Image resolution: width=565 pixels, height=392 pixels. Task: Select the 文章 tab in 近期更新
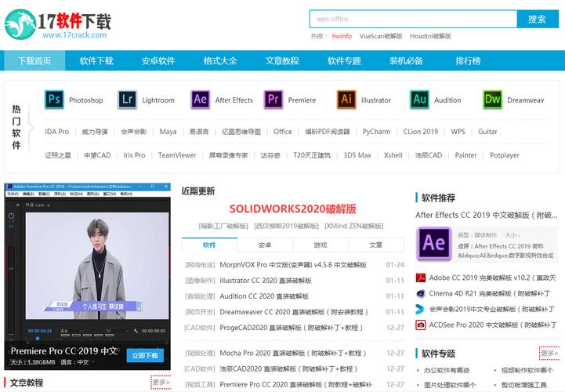pos(376,245)
